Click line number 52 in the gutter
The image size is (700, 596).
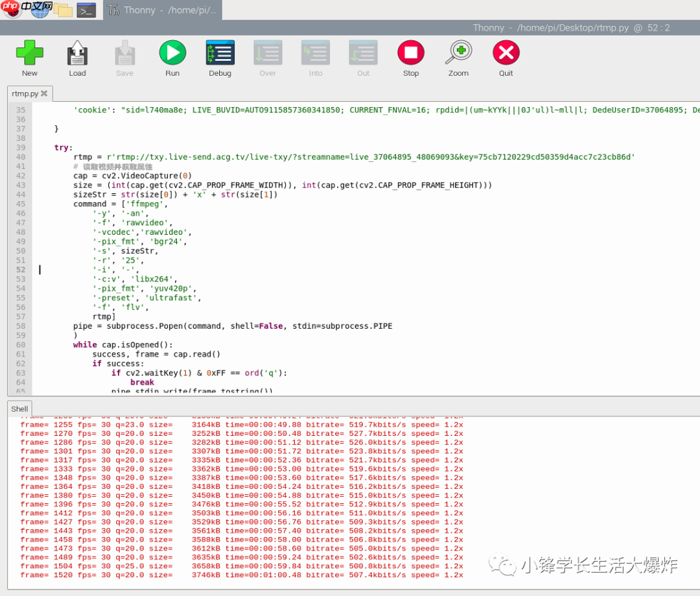[x=20, y=270]
